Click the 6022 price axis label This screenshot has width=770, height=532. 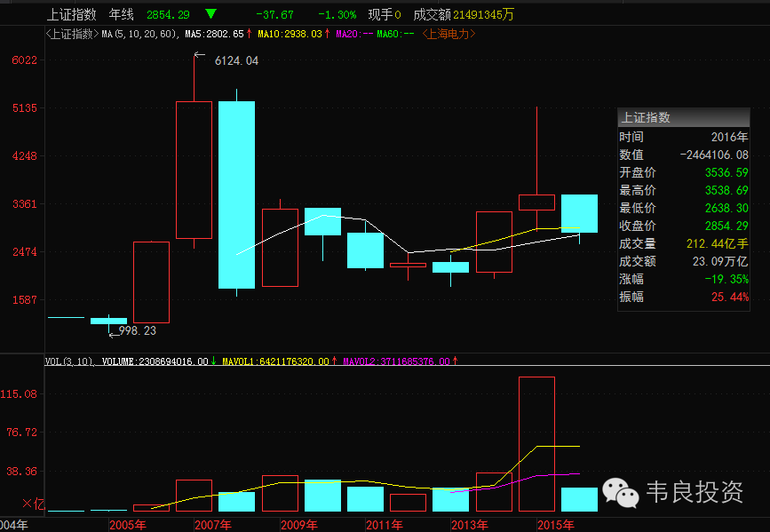click(x=25, y=60)
